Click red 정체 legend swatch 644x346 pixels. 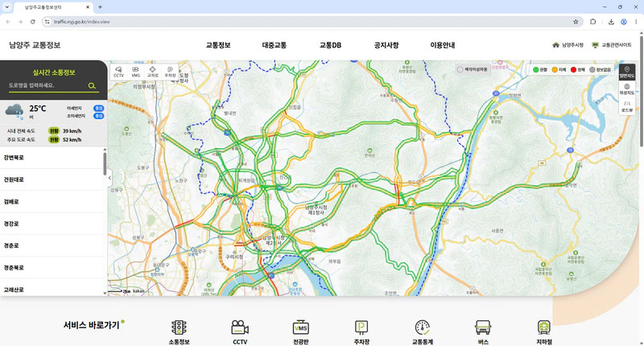click(x=573, y=70)
